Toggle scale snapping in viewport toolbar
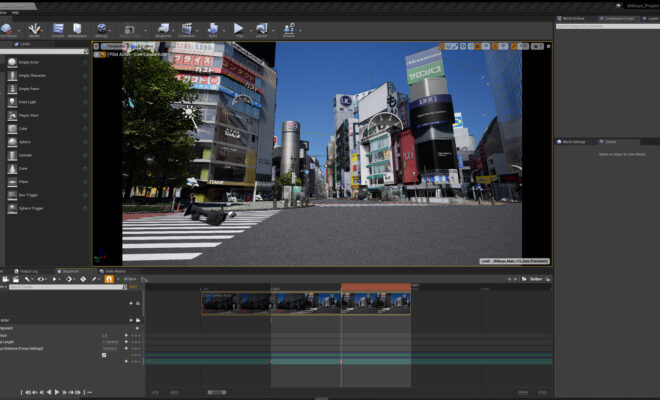660x400 pixels. pyautogui.click(x=514, y=46)
